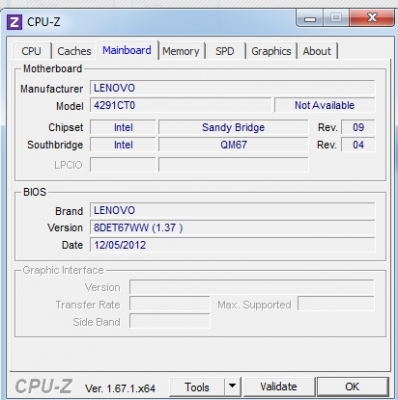398x400 pixels.
Task: Click the Manufacturer field showing LENOVO
Action: (x=233, y=88)
